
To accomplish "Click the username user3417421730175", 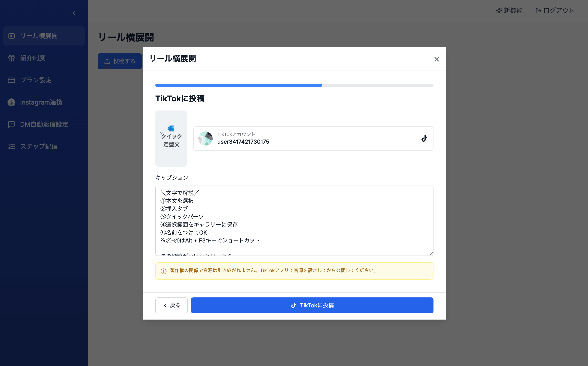I will coord(243,142).
